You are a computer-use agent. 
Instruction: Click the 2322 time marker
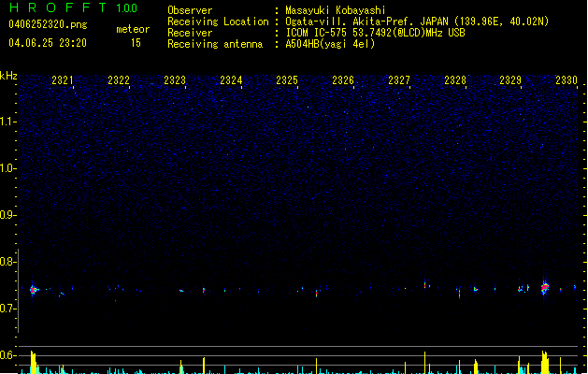pos(119,80)
